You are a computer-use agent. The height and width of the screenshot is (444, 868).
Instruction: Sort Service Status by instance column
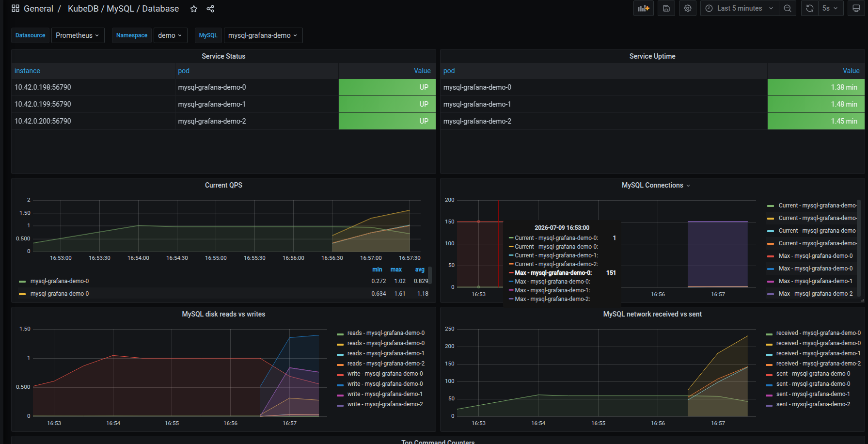27,71
